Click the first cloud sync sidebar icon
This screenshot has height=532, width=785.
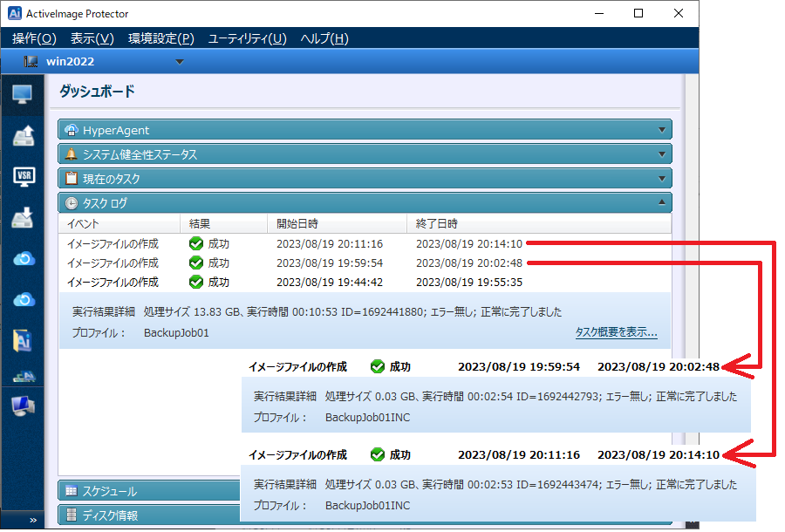point(24,259)
